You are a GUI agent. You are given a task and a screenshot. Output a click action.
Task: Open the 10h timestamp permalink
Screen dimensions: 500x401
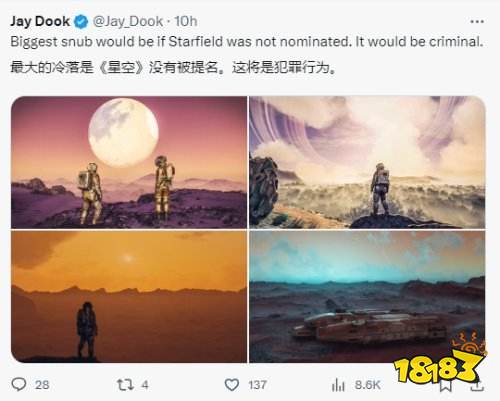186,21
